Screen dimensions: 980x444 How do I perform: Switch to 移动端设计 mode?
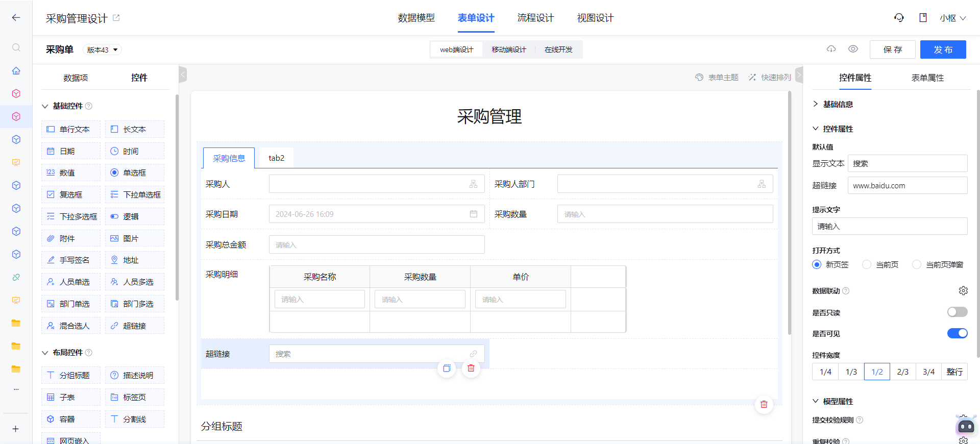tap(509, 50)
